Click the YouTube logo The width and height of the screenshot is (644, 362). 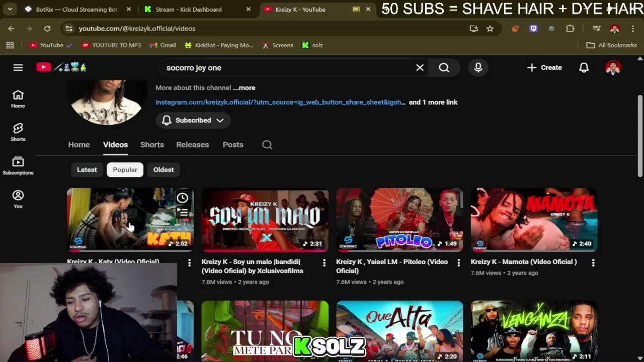coord(43,67)
